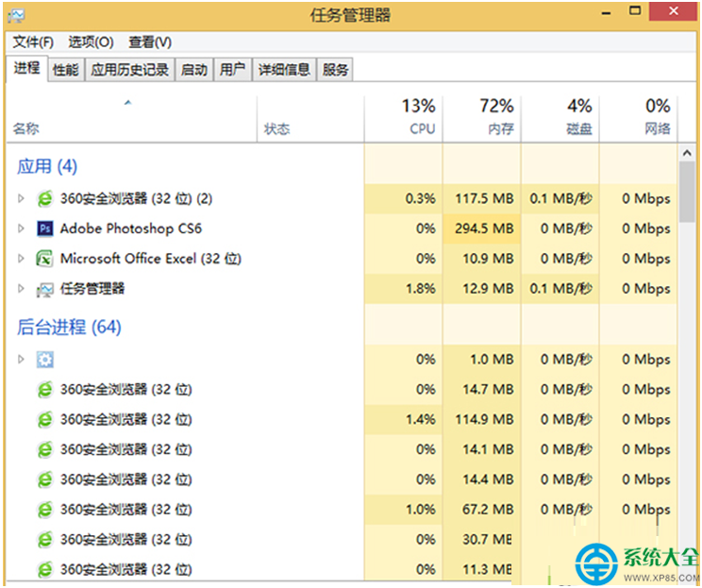Viewport: 702px width, 588px height.
Task: Sort by the 4% 磁盘 column header
Action: (560, 119)
